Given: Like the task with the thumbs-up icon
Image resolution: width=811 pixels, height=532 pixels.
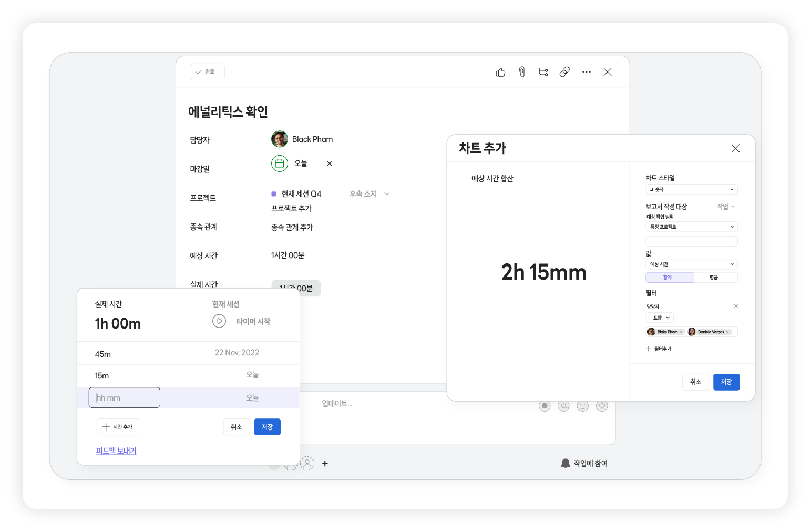Looking at the screenshot, I should click(x=500, y=72).
